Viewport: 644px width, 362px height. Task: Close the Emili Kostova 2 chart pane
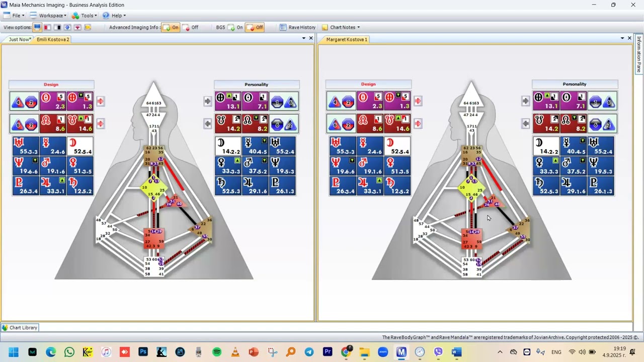pyautogui.click(x=311, y=38)
